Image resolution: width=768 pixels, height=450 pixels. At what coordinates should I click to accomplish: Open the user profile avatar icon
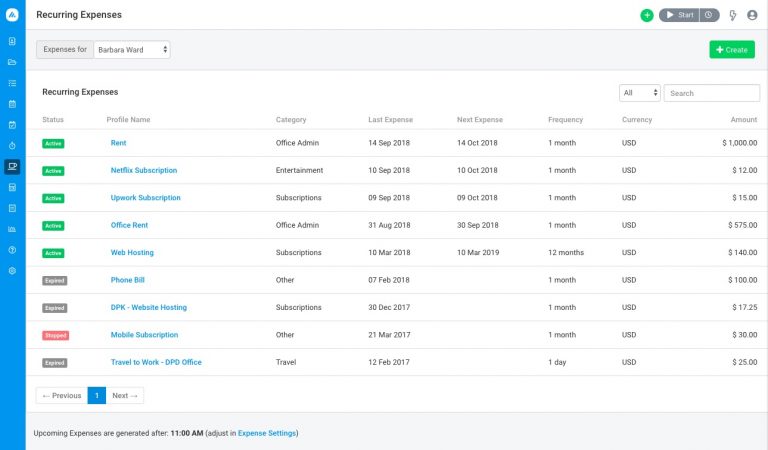pos(752,15)
